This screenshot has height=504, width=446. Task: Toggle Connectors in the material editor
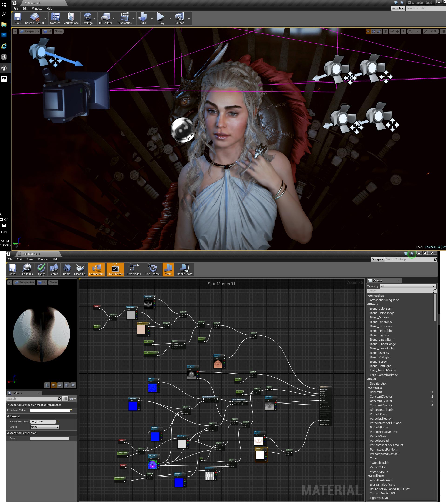[x=96, y=269]
